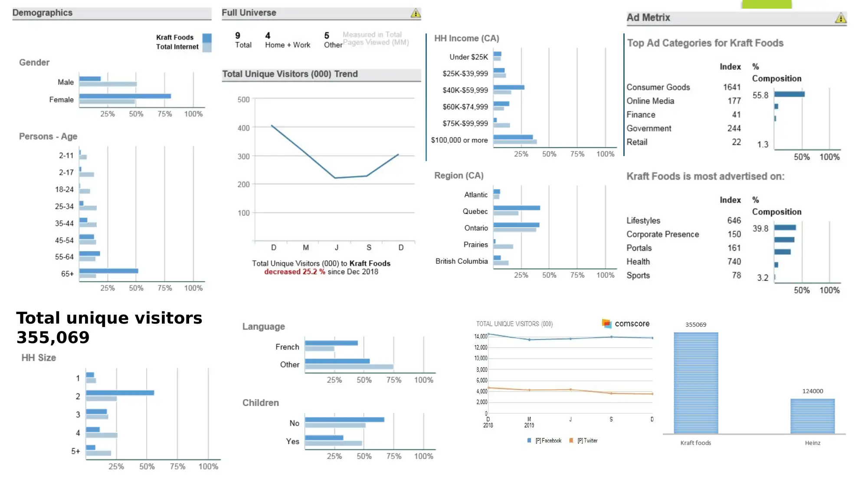Click the Government category row

684,128
